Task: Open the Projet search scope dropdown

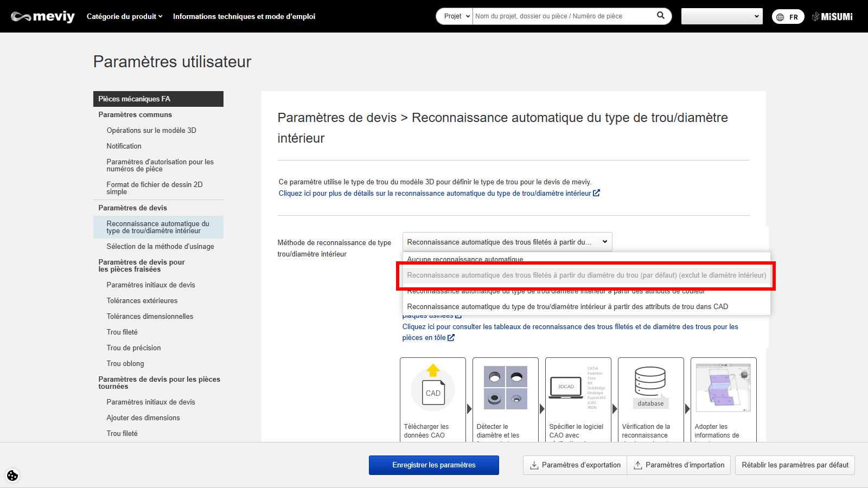Action: coord(455,16)
